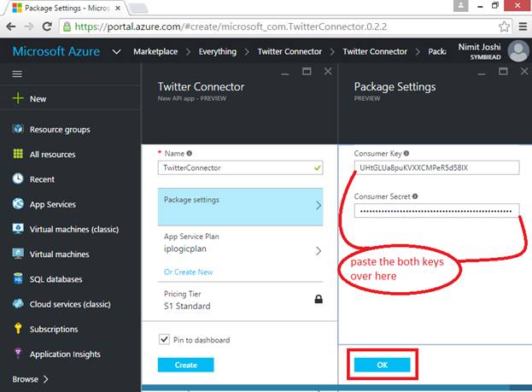Expand Browse chevron in sidebar
The height and width of the screenshot is (392, 532).
(46, 379)
